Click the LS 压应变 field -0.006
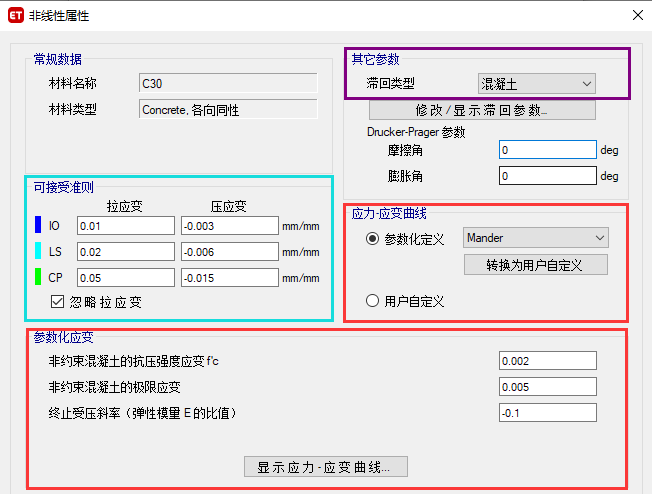Image resolution: width=652 pixels, height=494 pixels. (230, 252)
